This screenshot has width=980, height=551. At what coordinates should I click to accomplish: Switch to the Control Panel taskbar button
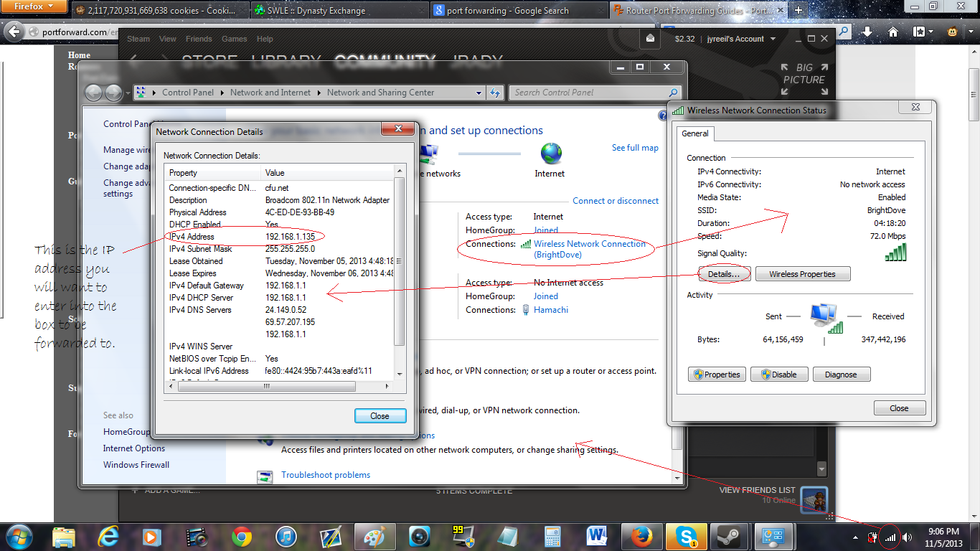(x=776, y=536)
